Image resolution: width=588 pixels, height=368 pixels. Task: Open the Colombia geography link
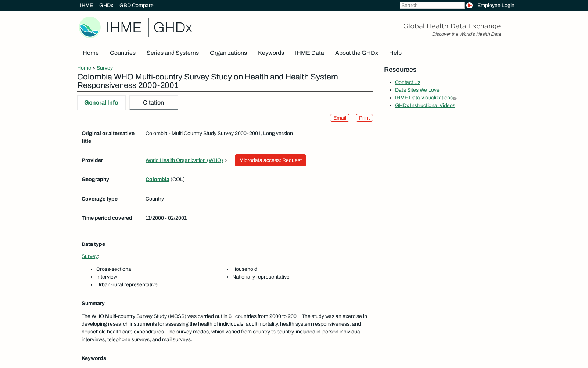pyautogui.click(x=157, y=180)
